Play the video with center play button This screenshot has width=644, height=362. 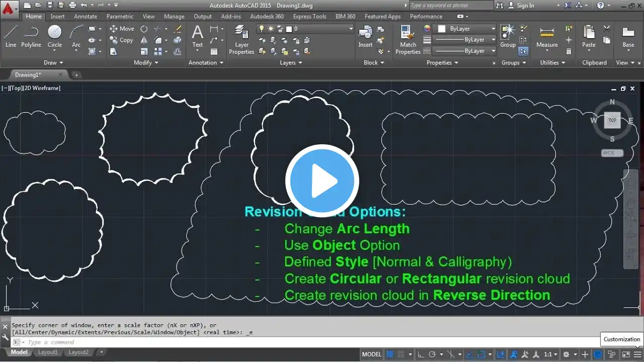[x=322, y=181]
